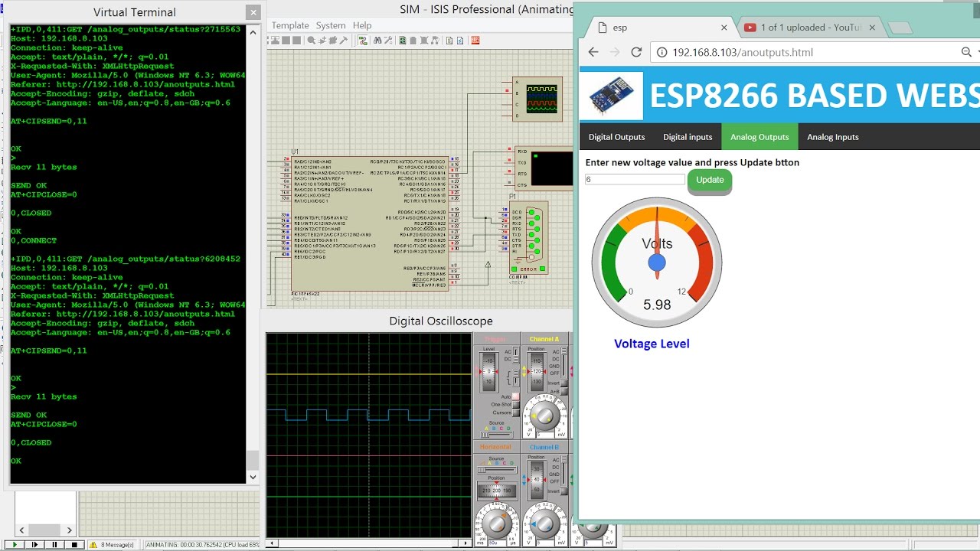This screenshot has width=980, height=551.
Task: Select the Analog Outputs nav tab
Action: tap(759, 137)
